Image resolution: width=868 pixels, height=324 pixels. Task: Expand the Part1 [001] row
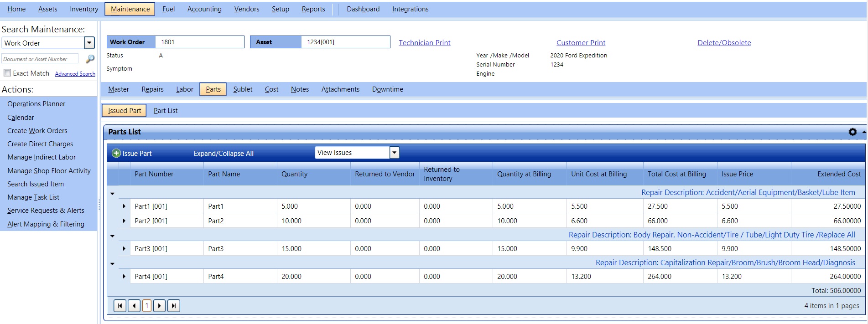(124, 206)
